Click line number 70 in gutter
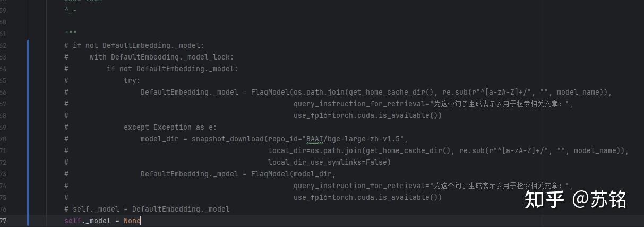Screen dimensions: 644x227 click(x=3, y=139)
